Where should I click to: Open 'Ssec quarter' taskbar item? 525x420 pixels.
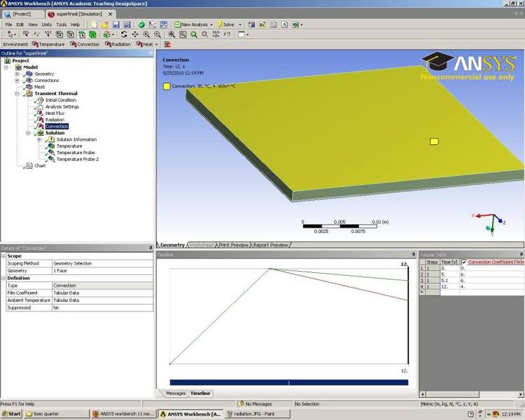tap(56, 414)
